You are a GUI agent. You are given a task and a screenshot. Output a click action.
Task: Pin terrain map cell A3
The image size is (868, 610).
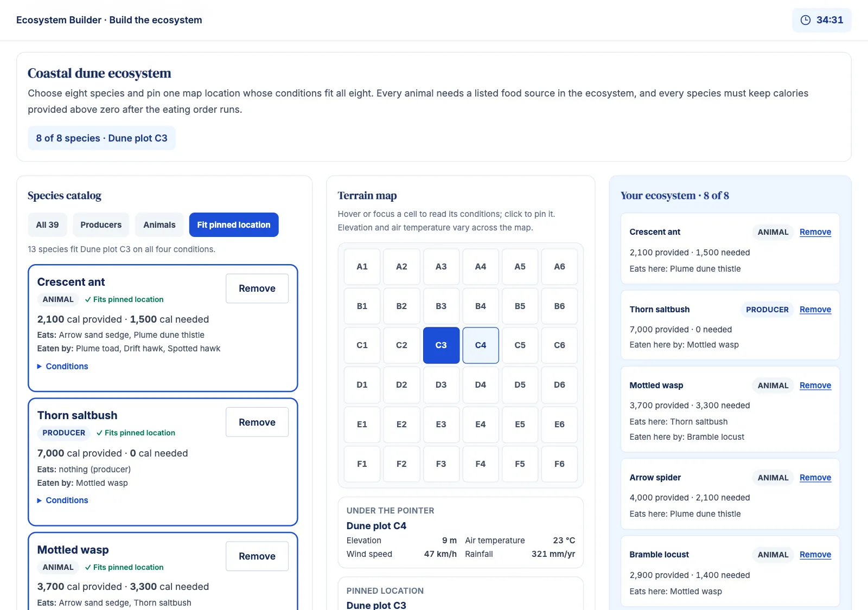coord(441,267)
